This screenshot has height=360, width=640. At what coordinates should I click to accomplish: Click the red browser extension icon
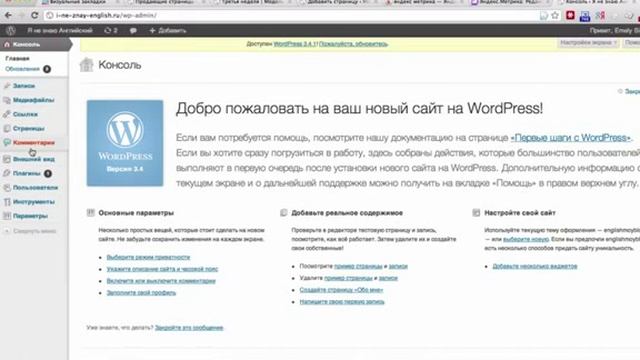click(x=570, y=16)
